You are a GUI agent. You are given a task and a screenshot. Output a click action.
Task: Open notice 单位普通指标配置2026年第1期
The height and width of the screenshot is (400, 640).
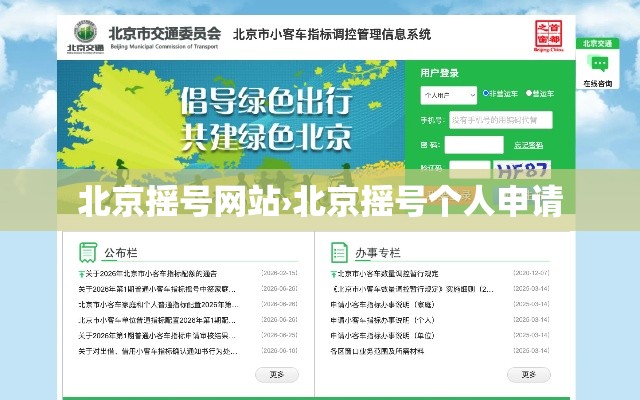click(x=157, y=320)
